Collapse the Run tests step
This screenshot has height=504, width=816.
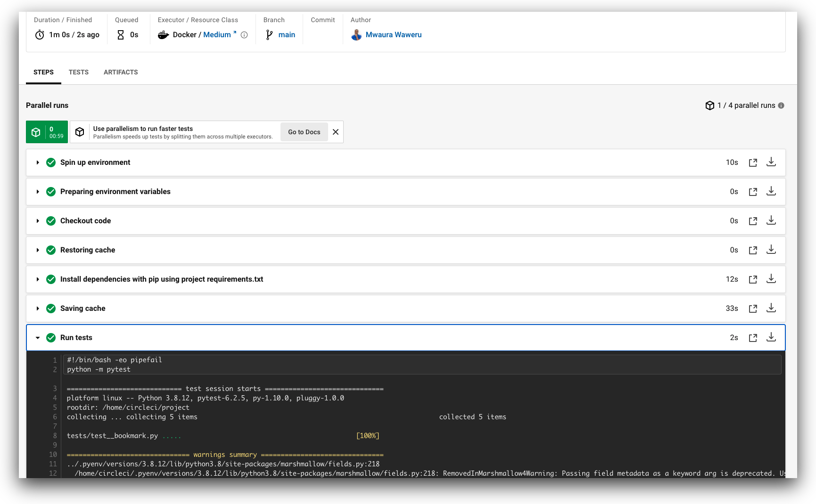click(x=38, y=337)
